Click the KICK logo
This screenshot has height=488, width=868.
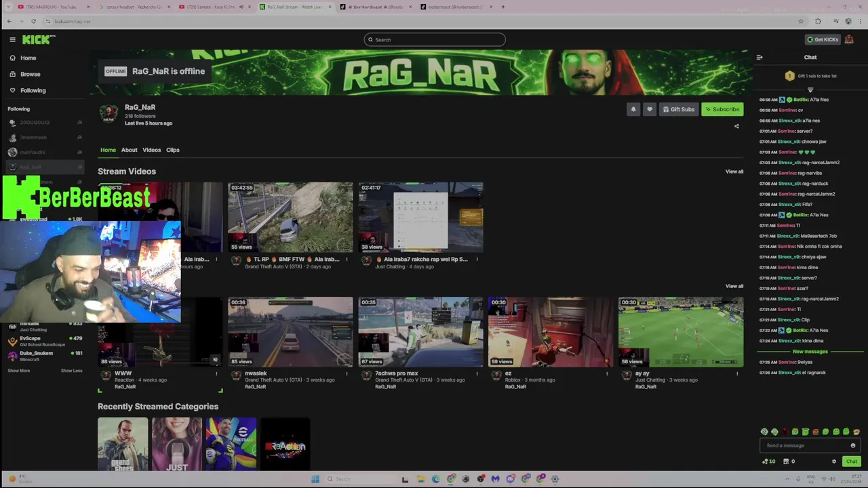[x=39, y=39]
